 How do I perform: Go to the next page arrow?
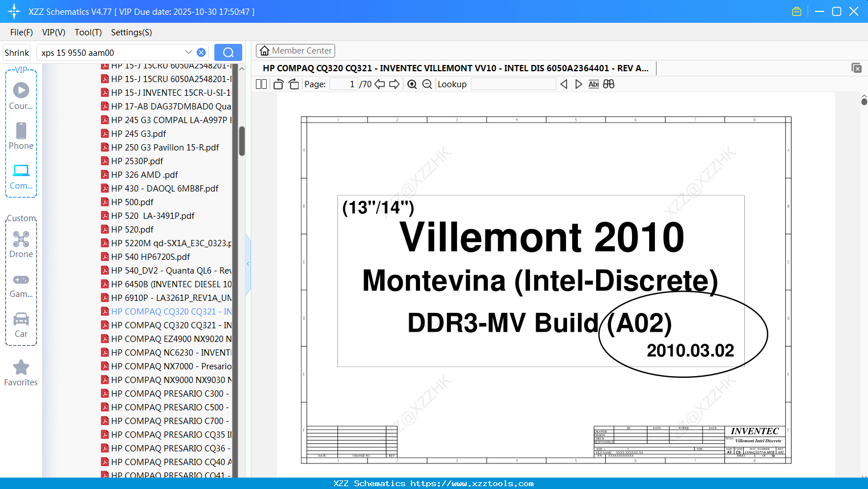coord(394,84)
